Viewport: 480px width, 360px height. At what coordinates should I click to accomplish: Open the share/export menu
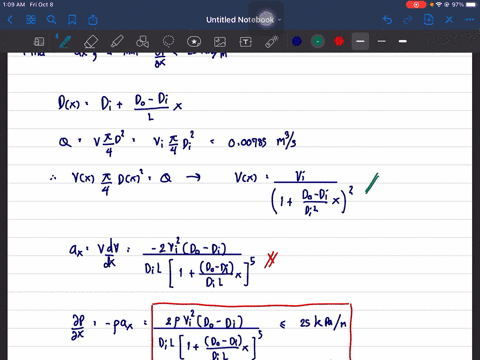[x=93, y=20]
